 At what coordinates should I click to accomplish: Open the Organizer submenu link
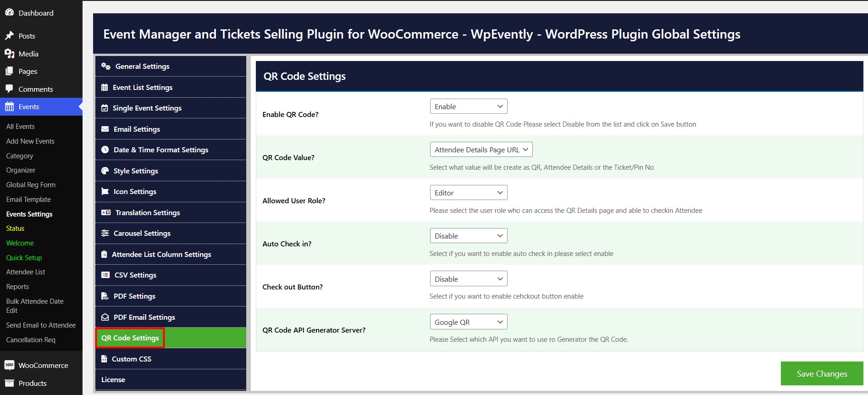click(21, 170)
